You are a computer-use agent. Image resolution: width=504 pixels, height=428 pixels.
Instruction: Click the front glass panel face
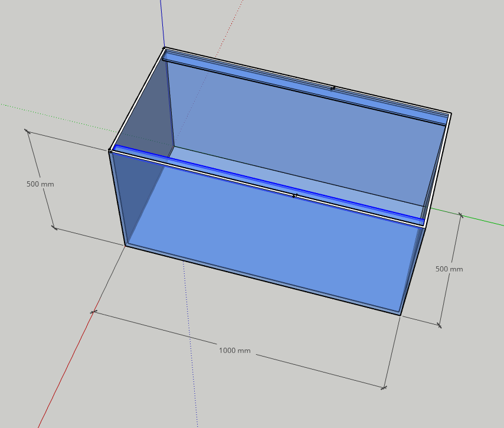[x=266, y=248]
